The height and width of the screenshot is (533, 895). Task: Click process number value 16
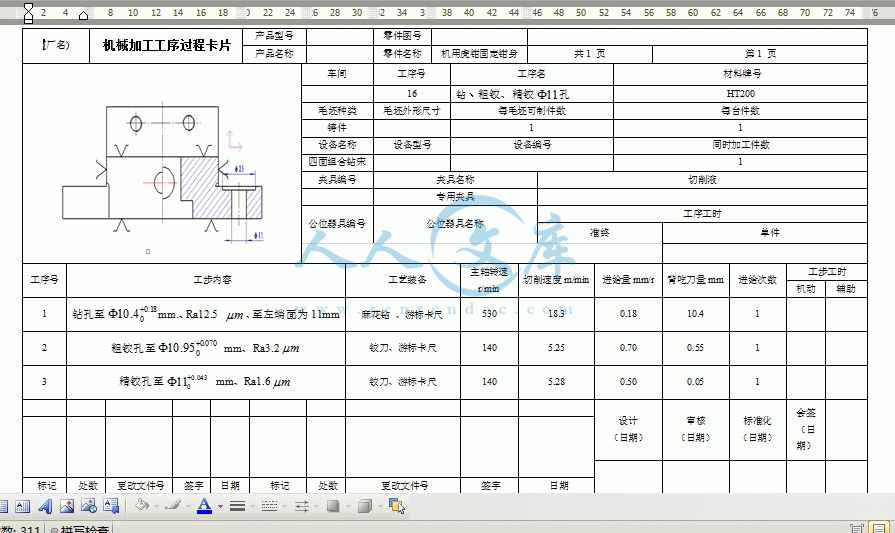click(412, 94)
